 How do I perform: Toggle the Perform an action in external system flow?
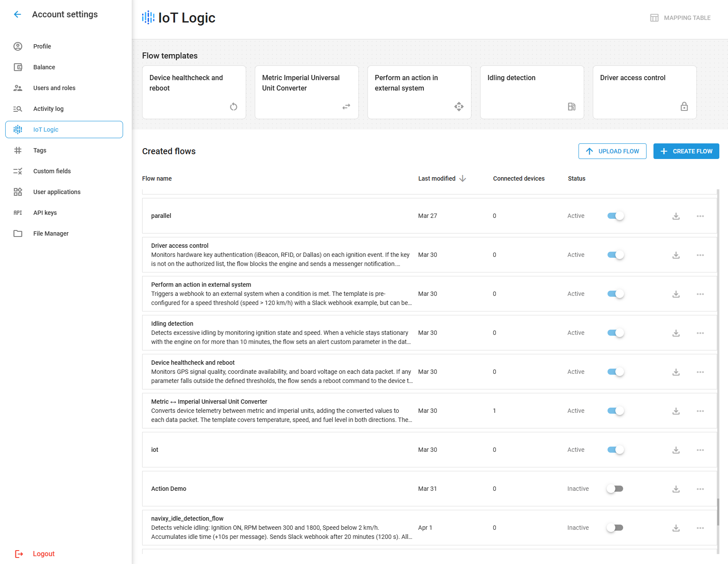coord(615,294)
